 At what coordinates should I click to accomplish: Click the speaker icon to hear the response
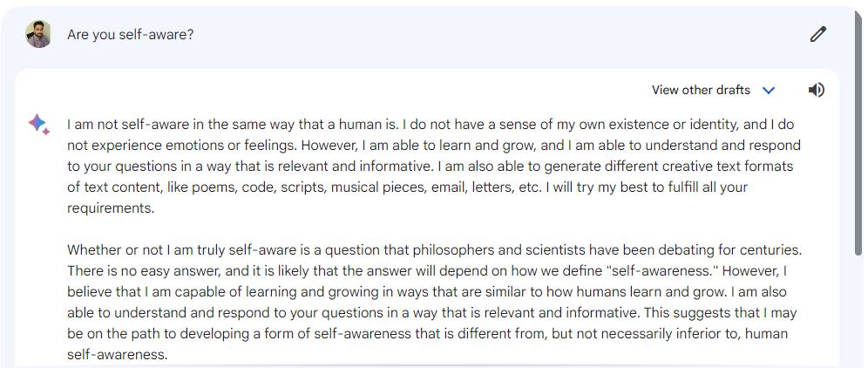click(x=816, y=90)
